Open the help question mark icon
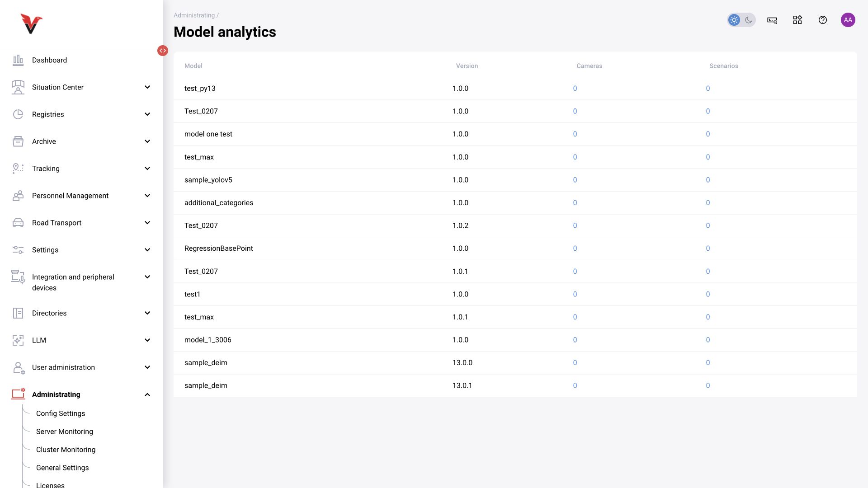 tap(823, 20)
